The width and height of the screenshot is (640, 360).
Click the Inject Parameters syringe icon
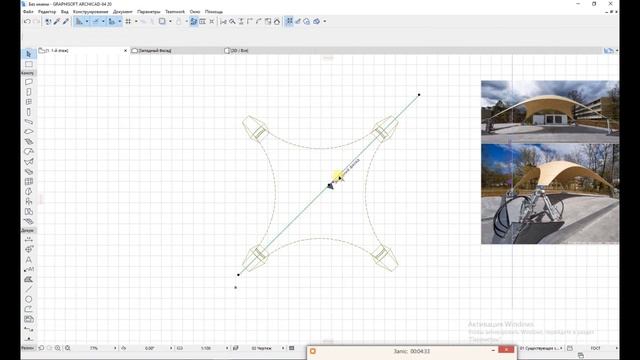pos(66,21)
